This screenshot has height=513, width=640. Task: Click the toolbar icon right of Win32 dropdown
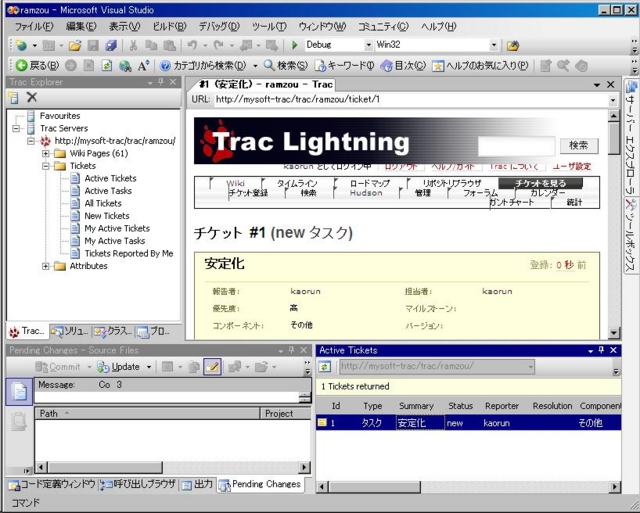coord(513,45)
